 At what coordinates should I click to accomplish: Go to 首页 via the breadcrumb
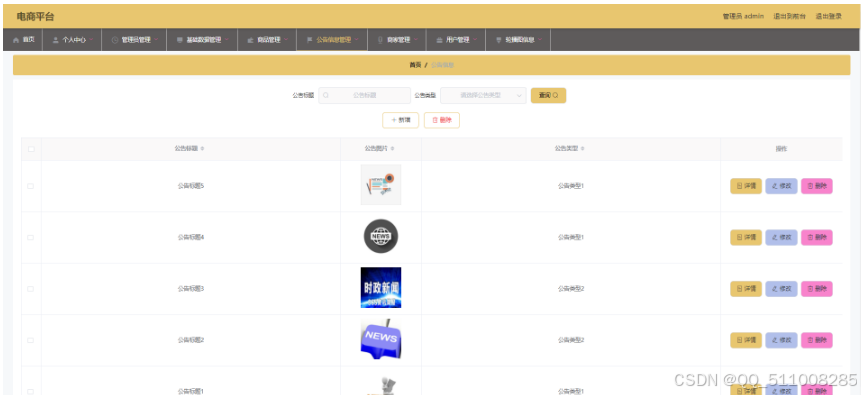coord(415,65)
